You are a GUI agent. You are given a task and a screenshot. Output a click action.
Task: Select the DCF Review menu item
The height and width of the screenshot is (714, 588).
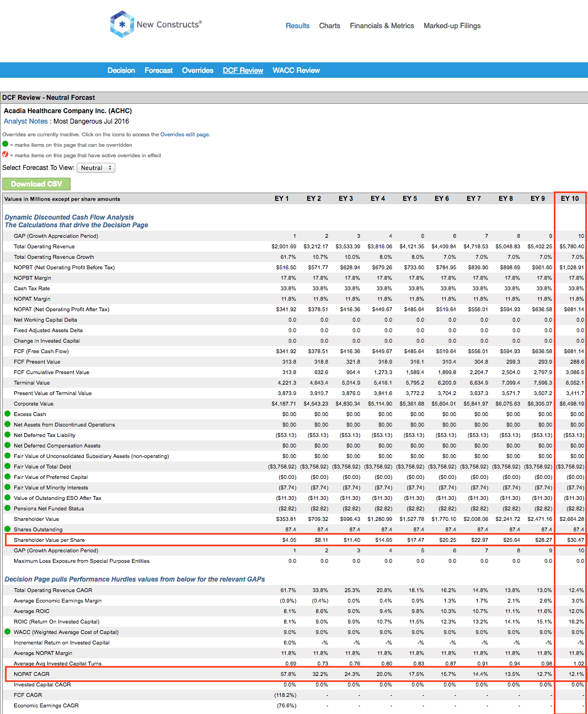[243, 70]
